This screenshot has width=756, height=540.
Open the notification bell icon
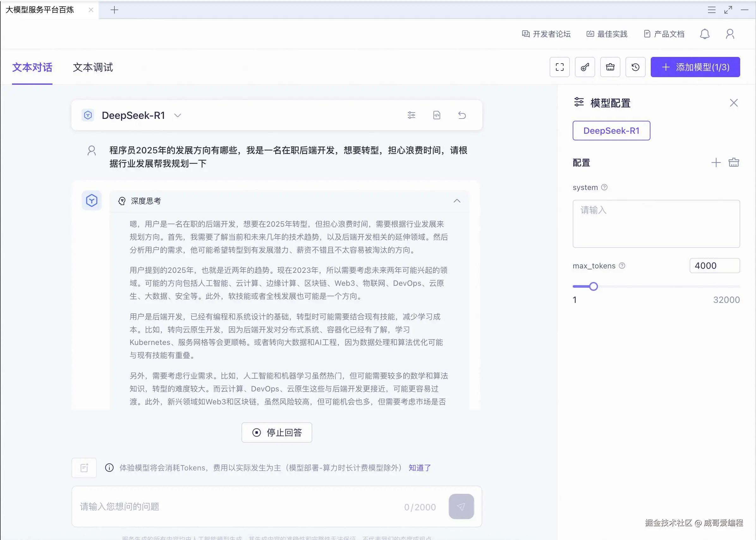704,34
